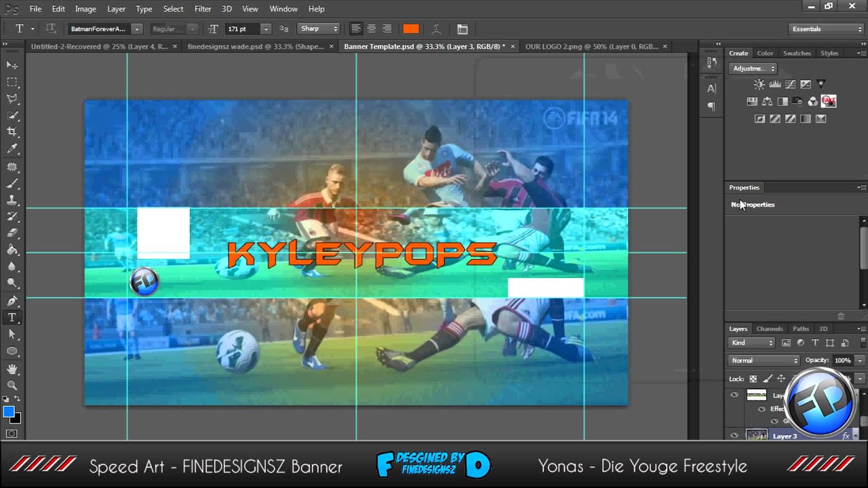Select the Dodge tool

coord(12,283)
